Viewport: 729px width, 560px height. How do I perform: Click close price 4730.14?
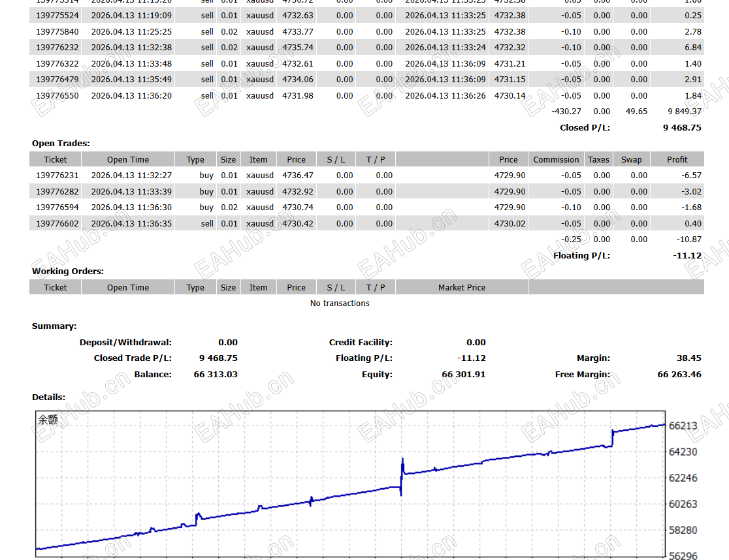tap(510, 96)
